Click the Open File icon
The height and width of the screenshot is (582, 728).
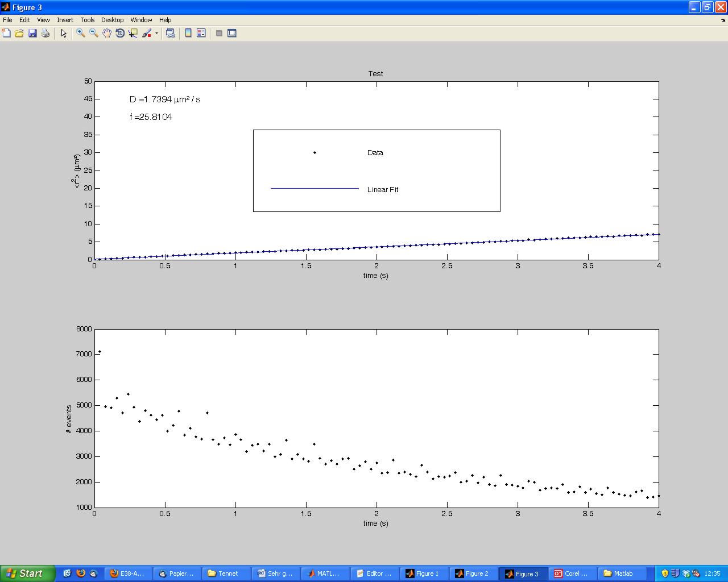(19, 34)
